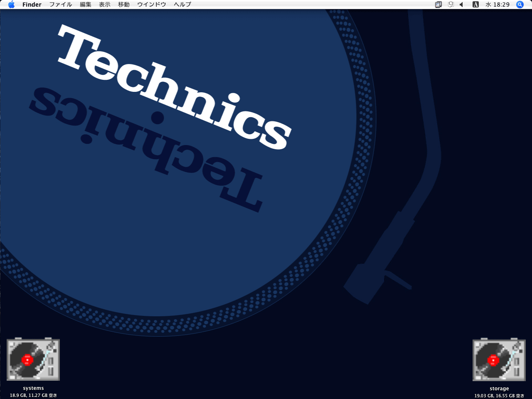Open the ウインドウ menu
Screen dimensions: 532x399
click(x=152, y=5)
